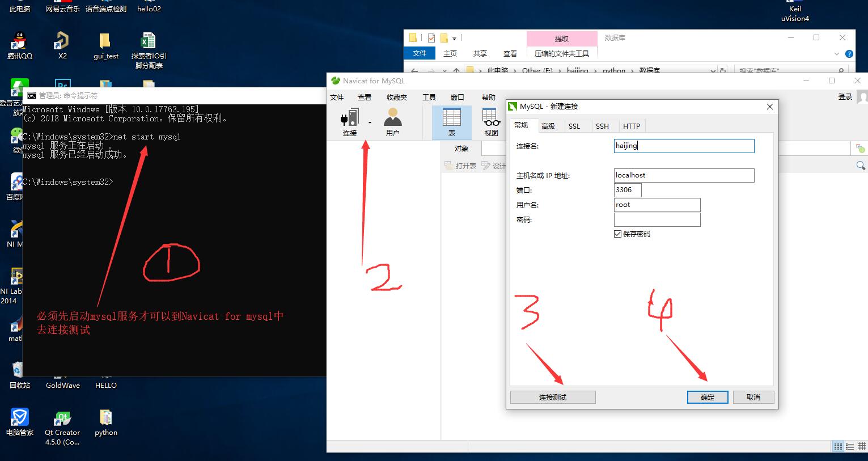868x461 pixels.
Task: Toggle the 保存密码 checkbox
Action: coord(618,234)
